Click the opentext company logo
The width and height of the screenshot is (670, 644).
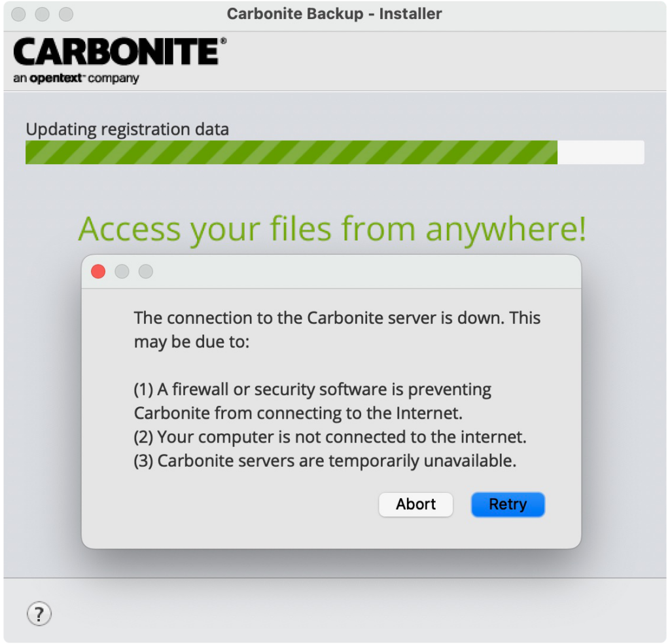[x=77, y=79]
